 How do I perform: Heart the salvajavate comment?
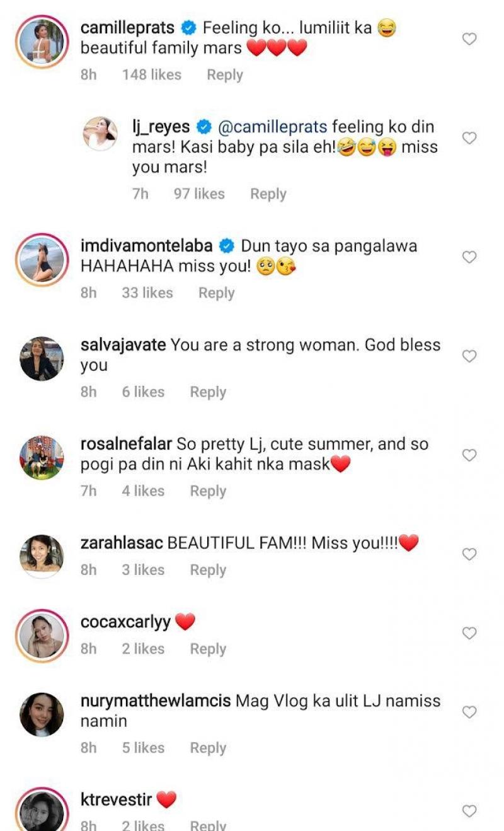click(469, 356)
